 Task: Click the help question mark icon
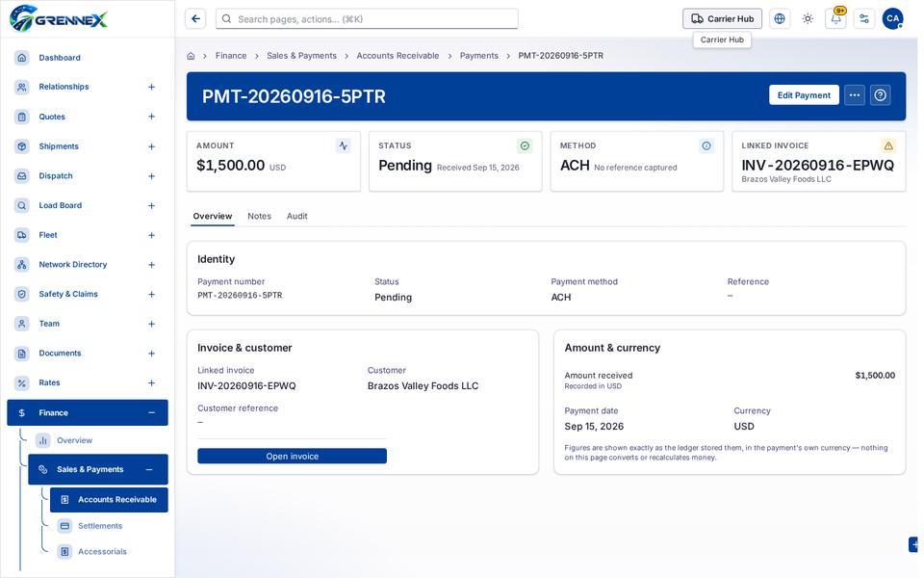click(x=881, y=95)
